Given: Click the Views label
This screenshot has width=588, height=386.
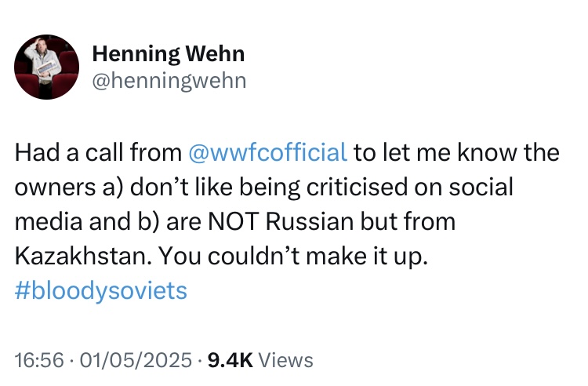Looking at the screenshot, I should (x=285, y=360).
